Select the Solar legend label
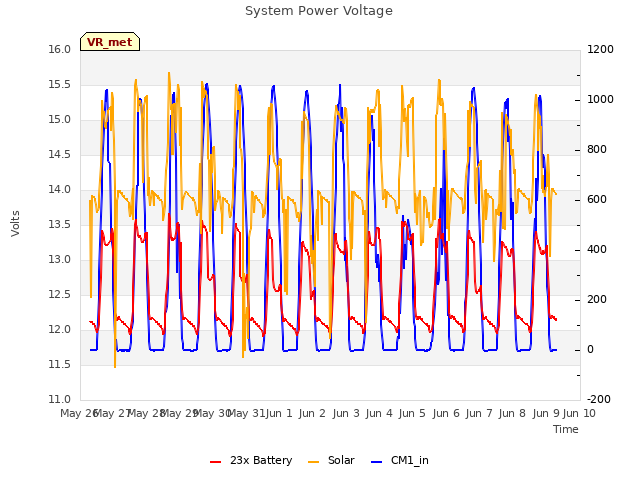This screenshot has height=480, width=640. pyautogui.click(x=341, y=460)
